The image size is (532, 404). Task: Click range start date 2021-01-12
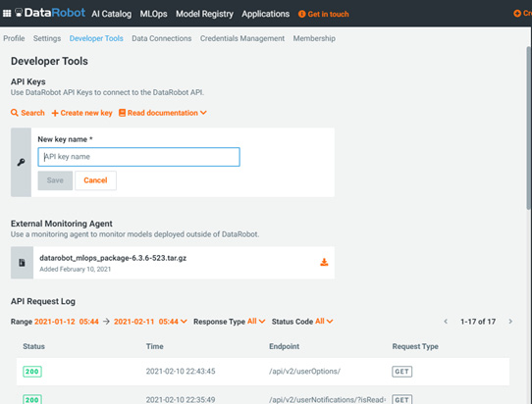[55, 322]
